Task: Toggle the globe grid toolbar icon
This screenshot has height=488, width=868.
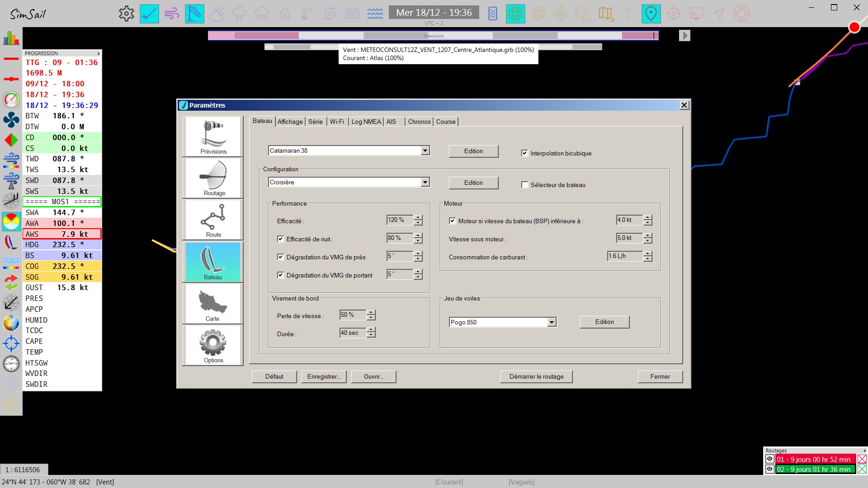Action: pos(515,14)
